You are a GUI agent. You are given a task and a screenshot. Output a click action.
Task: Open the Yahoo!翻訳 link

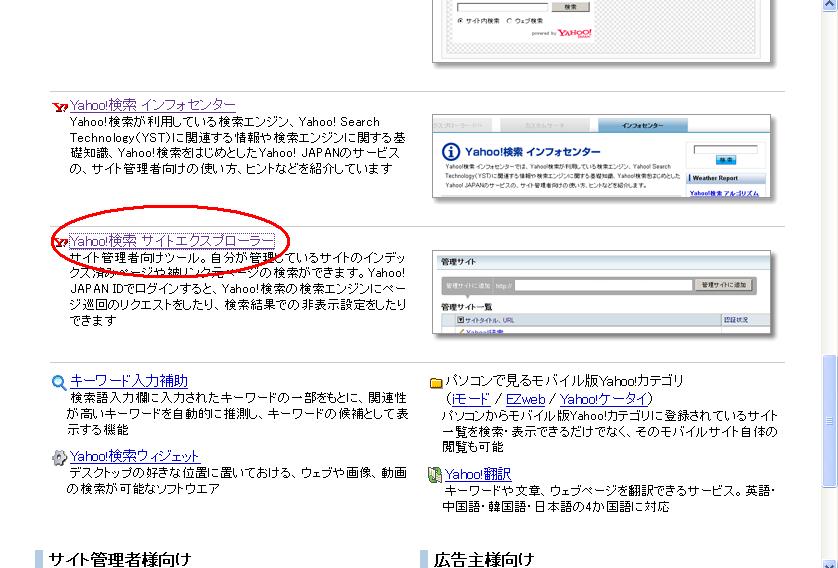[x=478, y=474]
